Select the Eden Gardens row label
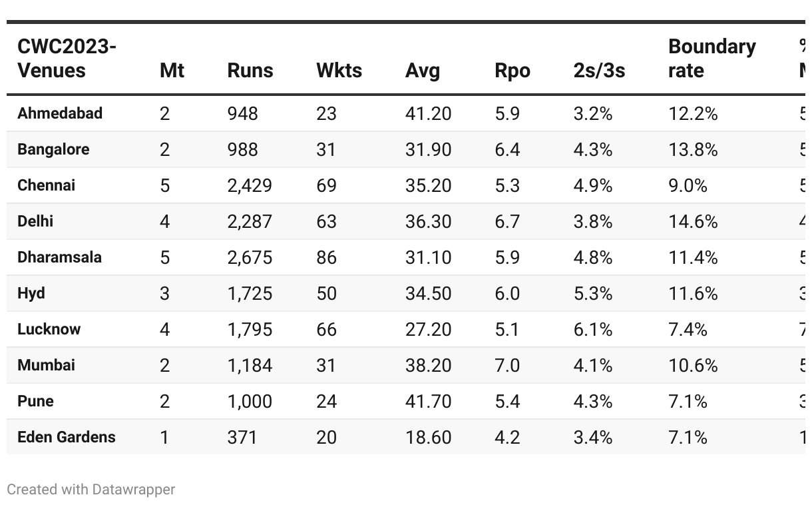Image resolution: width=812 pixels, height=505 pixels. tap(67, 437)
